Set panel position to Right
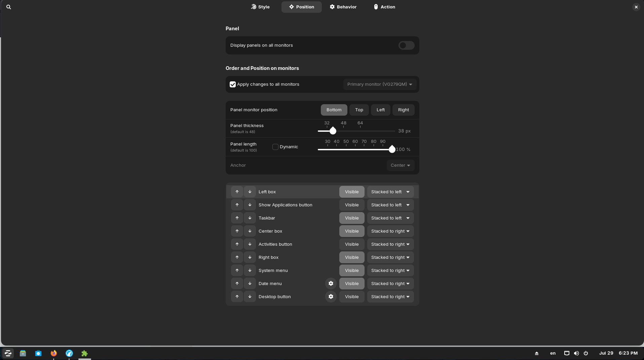 (x=404, y=110)
